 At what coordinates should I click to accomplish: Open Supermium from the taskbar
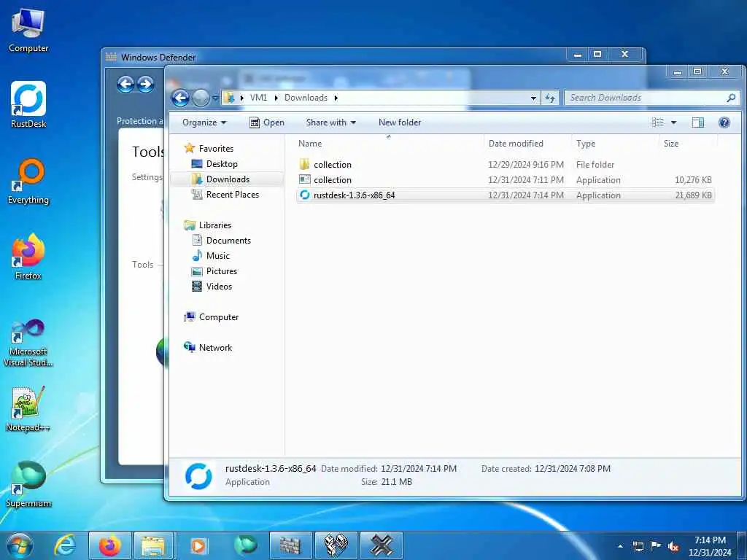tap(246, 545)
